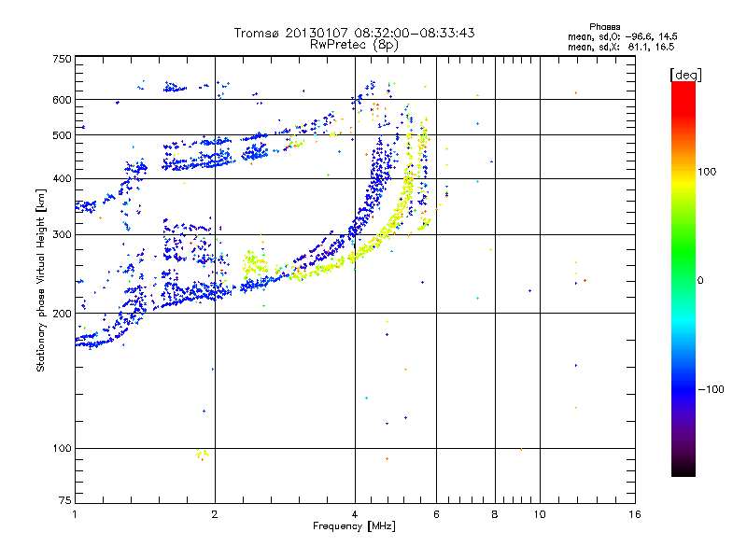The height and width of the screenshot is (560, 747).
Task: Click the x-axis '4' tick label
Action: point(355,514)
